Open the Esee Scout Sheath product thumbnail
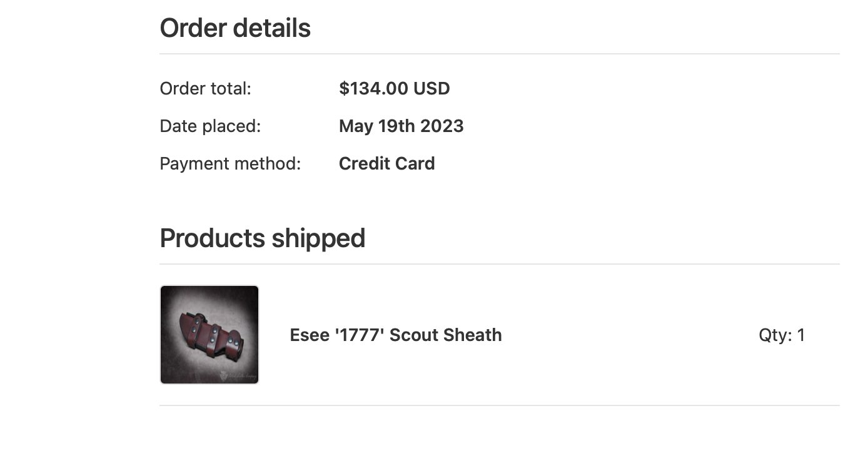This screenshot has width=868, height=453. click(x=209, y=335)
